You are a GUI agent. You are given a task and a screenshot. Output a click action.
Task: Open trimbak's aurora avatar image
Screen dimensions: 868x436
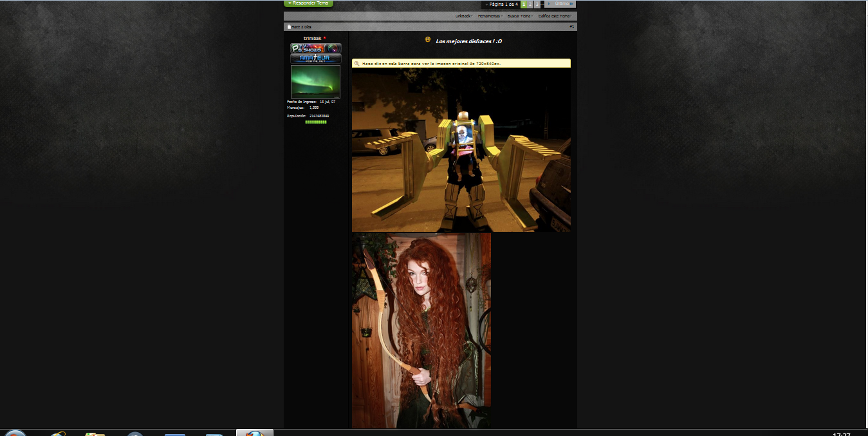tap(315, 82)
